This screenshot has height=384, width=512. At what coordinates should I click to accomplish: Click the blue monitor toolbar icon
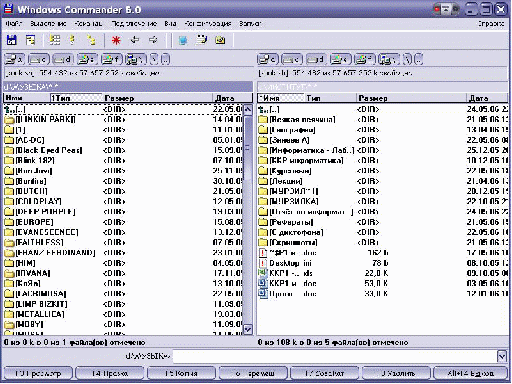tap(183, 40)
